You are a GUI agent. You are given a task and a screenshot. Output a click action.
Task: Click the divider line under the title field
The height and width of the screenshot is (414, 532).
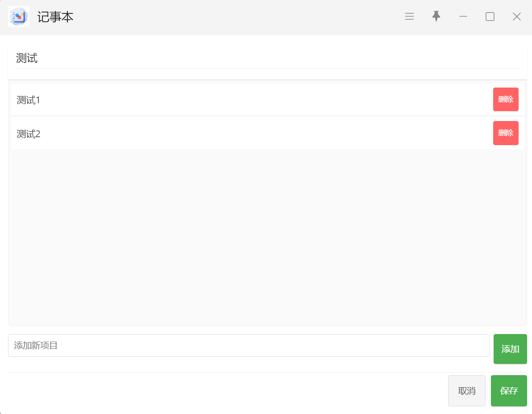pyautogui.click(x=267, y=69)
